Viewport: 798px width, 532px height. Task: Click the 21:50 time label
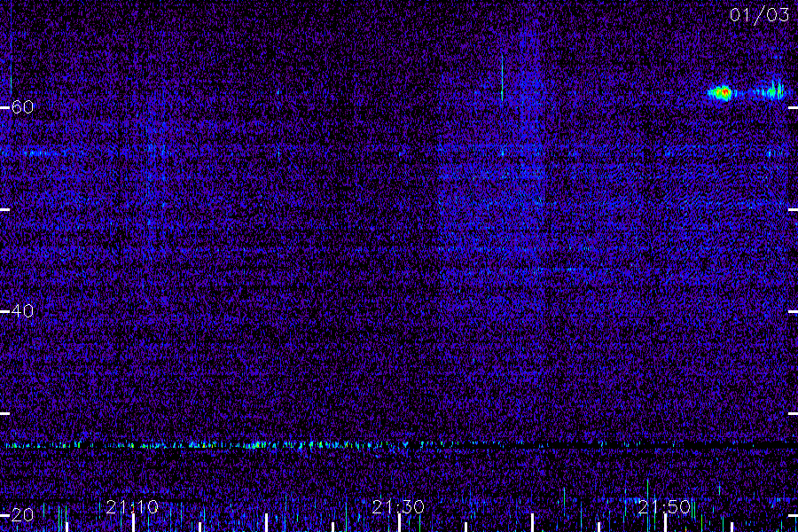coord(664,507)
